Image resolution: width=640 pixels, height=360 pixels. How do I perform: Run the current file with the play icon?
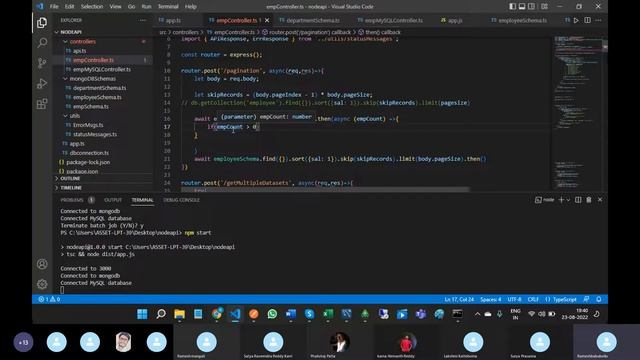[576, 20]
